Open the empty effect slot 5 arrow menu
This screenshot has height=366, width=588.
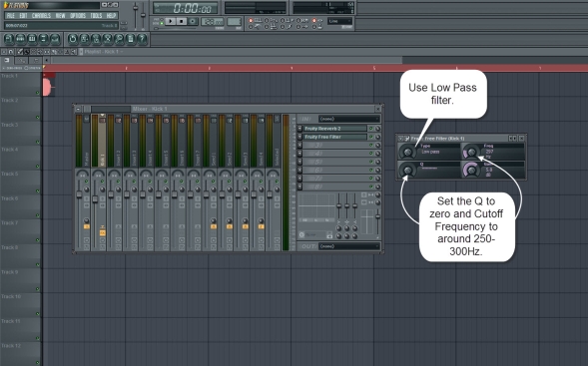click(x=300, y=162)
